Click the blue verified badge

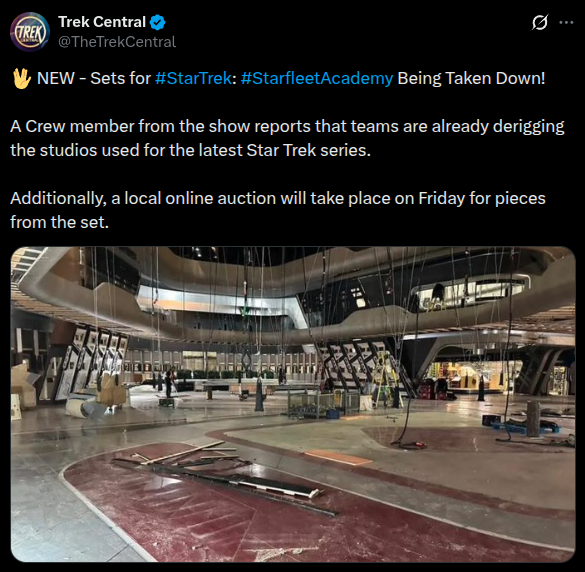click(x=157, y=22)
